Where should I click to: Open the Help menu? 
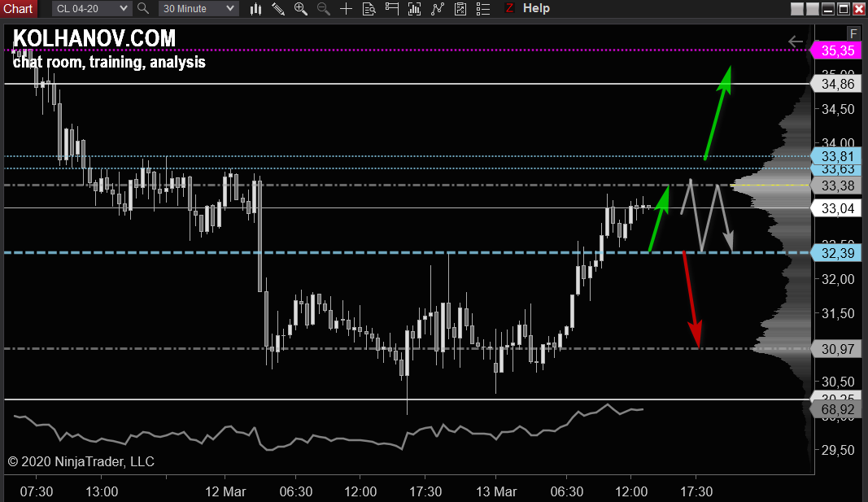tap(536, 8)
